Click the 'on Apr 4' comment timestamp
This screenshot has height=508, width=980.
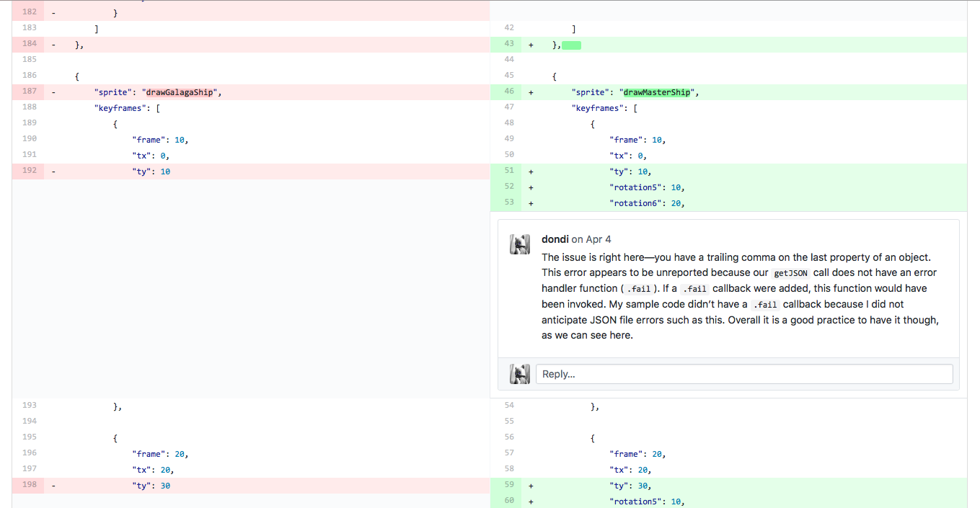tap(591, 239)
